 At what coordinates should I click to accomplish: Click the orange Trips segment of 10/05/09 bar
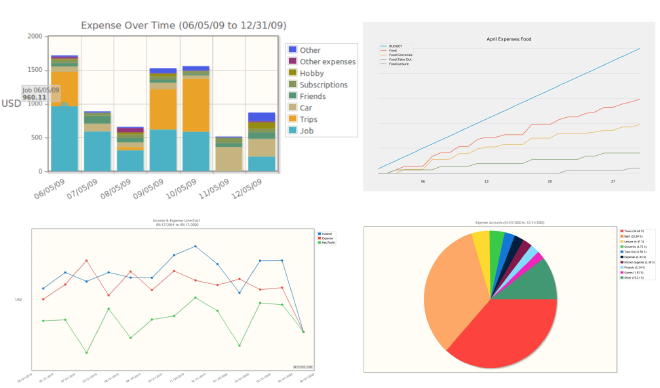(x=196, y=105)
